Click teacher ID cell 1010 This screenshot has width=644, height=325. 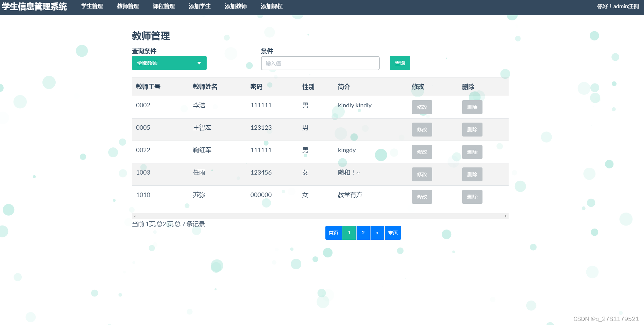[x=143, y=195]
